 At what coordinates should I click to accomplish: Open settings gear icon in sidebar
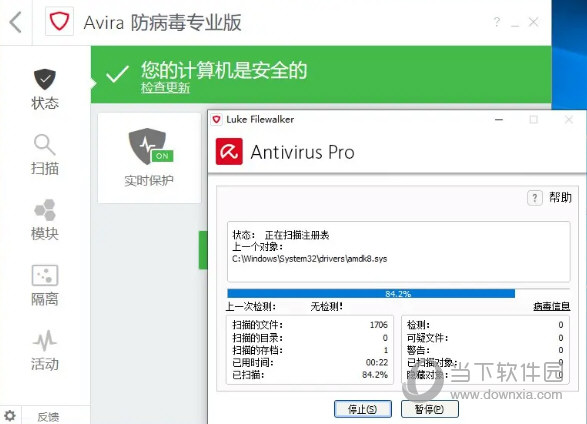10,415
